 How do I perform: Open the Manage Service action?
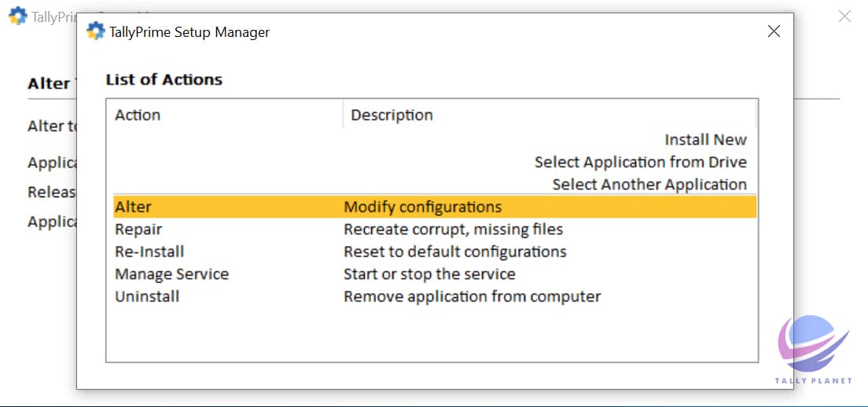(x=171, y=274)
